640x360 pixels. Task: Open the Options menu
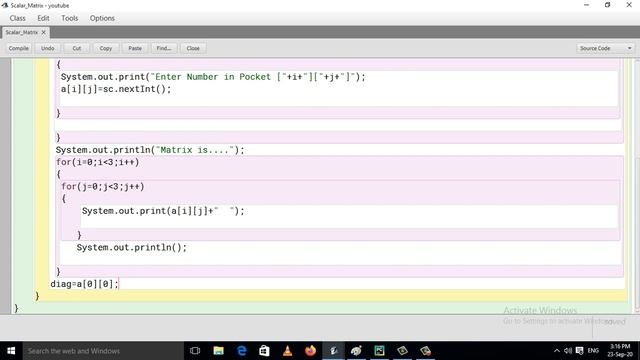click(x=102, y=18)
